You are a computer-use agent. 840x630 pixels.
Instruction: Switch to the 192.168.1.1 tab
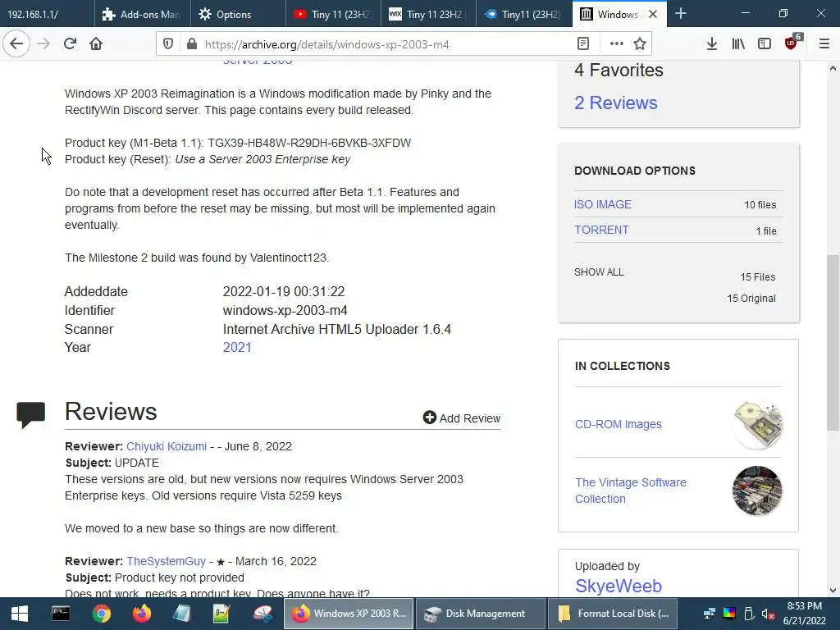coord(47,14)
